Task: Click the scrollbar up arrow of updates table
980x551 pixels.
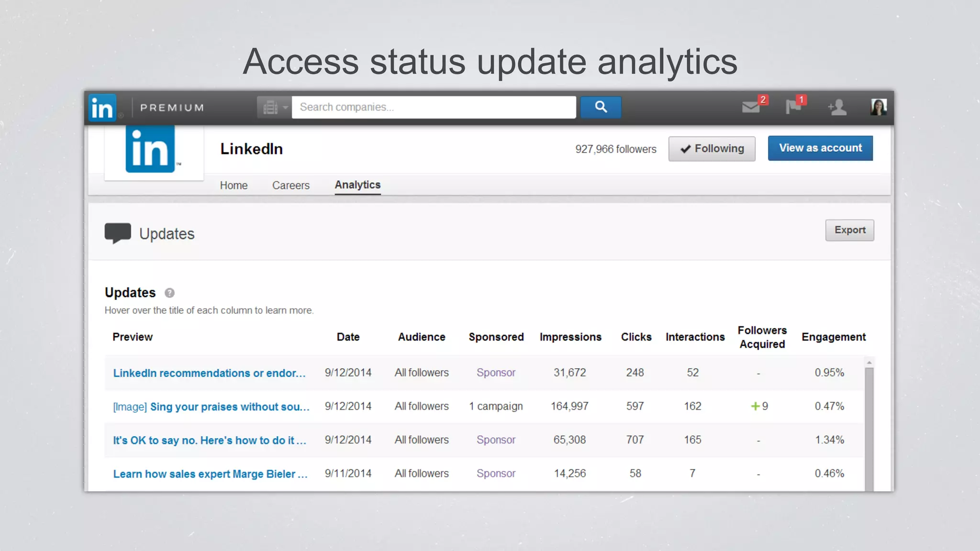Action: coord(869,363)
